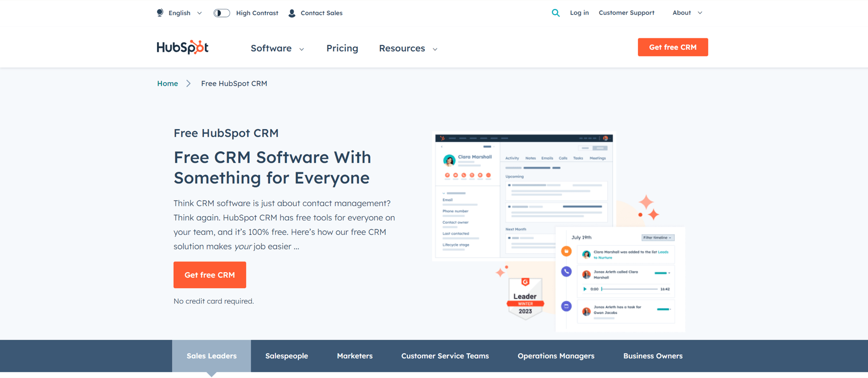Click the Meetings tab in CRM mockup
The image size is (868, 378).
point(598,158)
